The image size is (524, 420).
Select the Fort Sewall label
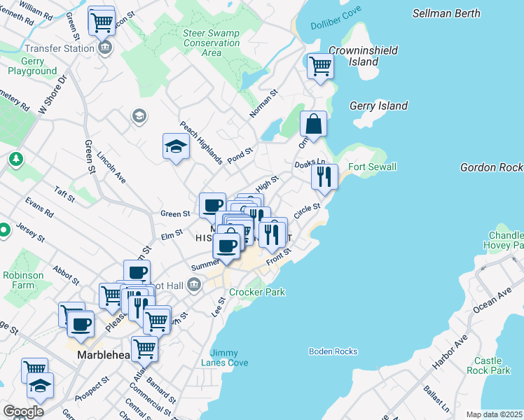tap(373, 167)
